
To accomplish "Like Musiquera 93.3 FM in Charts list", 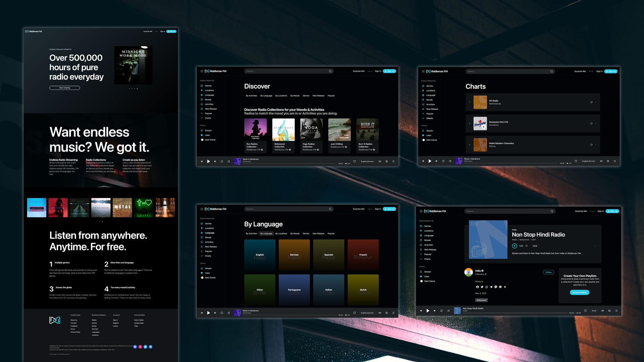I will 591,123.
